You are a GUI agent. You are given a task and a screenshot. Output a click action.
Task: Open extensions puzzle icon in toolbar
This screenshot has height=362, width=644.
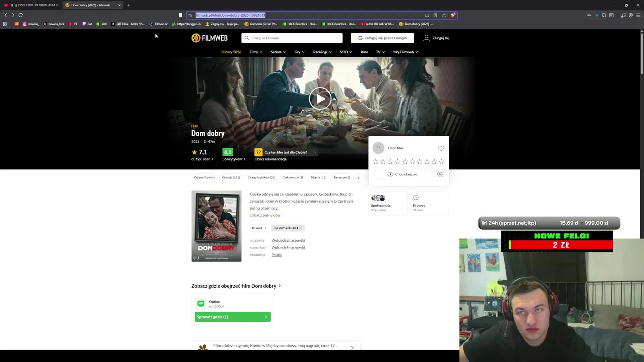pos(604,15)
